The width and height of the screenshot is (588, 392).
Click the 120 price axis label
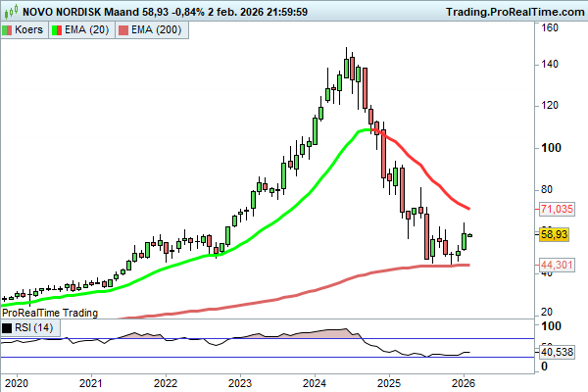point(550,106)
